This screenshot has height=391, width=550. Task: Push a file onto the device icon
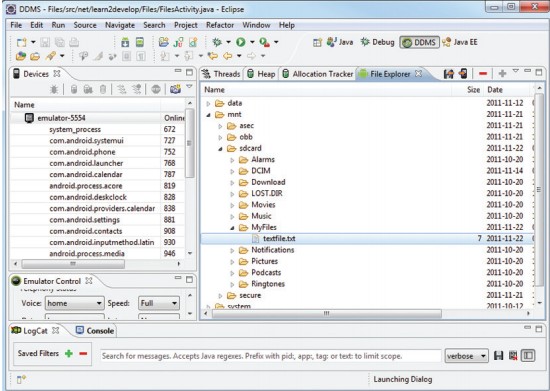[x=463, y=74]
